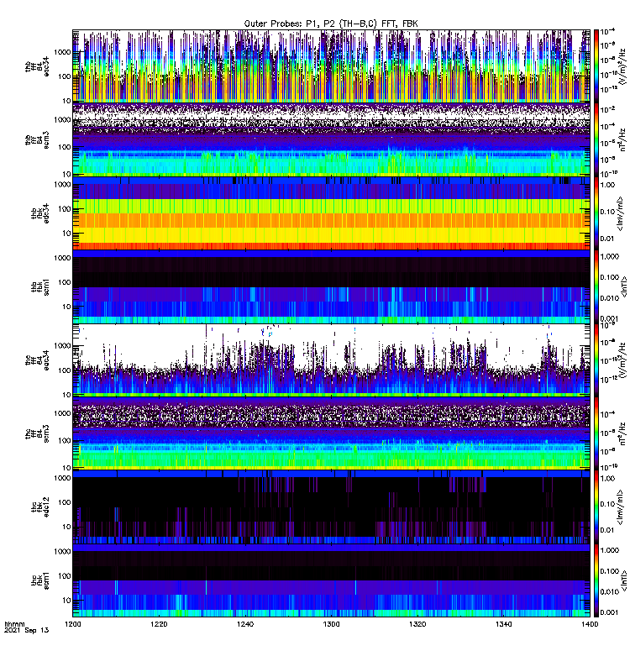This screenshot has width=630, height=672.
Task: Click the thc eac34 FFT spectrogram panel
Action: point(331,360)
